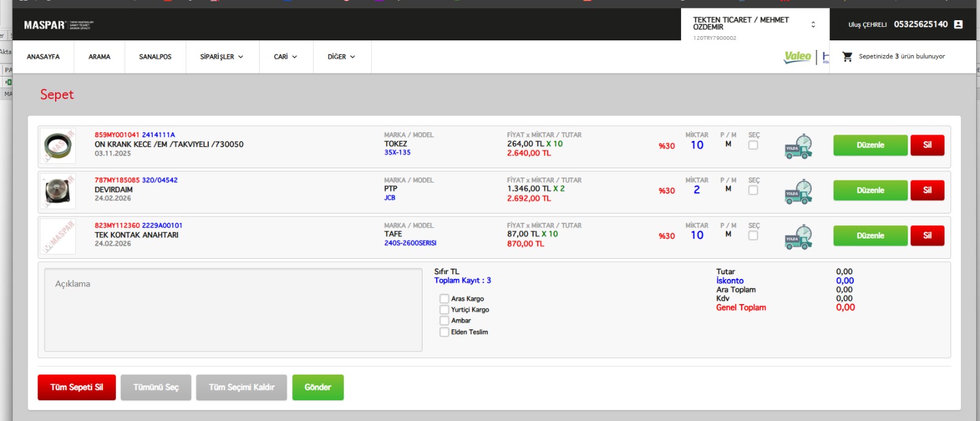The height and width of the screenshot is (421, 980).
Task: Open the SANALPOS menu item
Action: (x=155, y=57)
